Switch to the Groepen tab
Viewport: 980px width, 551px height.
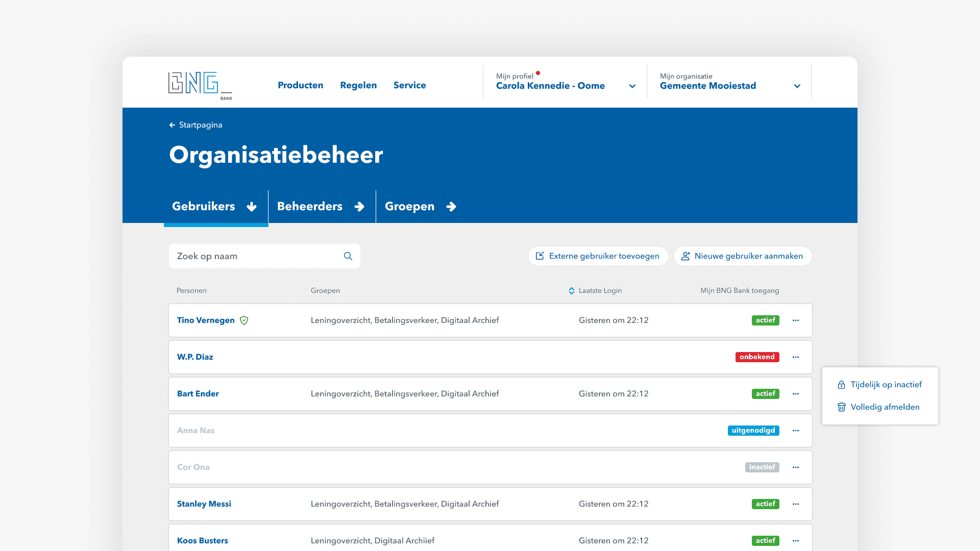[420, 207]
